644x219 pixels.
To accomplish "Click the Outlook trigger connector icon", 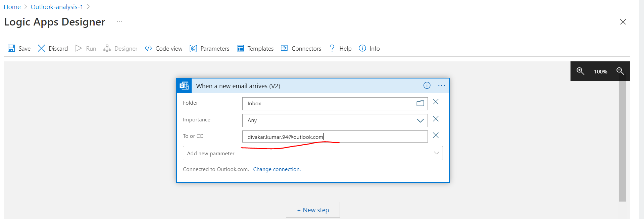I will tap(184, 86).
